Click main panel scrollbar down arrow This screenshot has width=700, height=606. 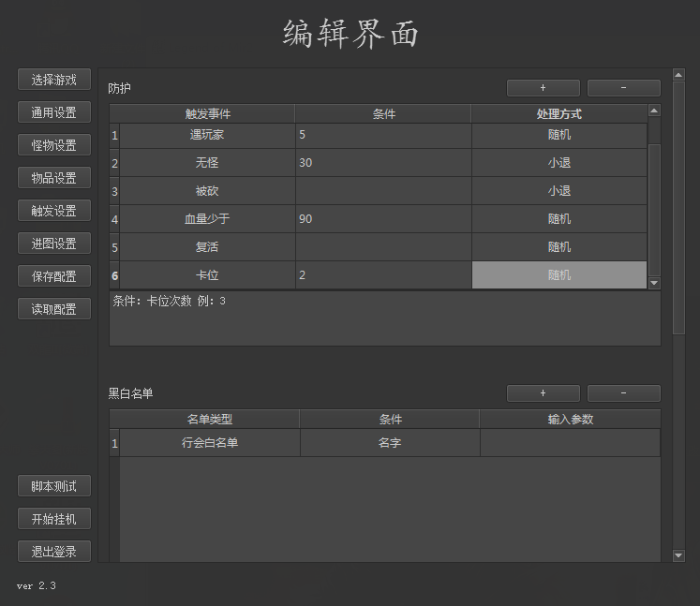[678, 555]
